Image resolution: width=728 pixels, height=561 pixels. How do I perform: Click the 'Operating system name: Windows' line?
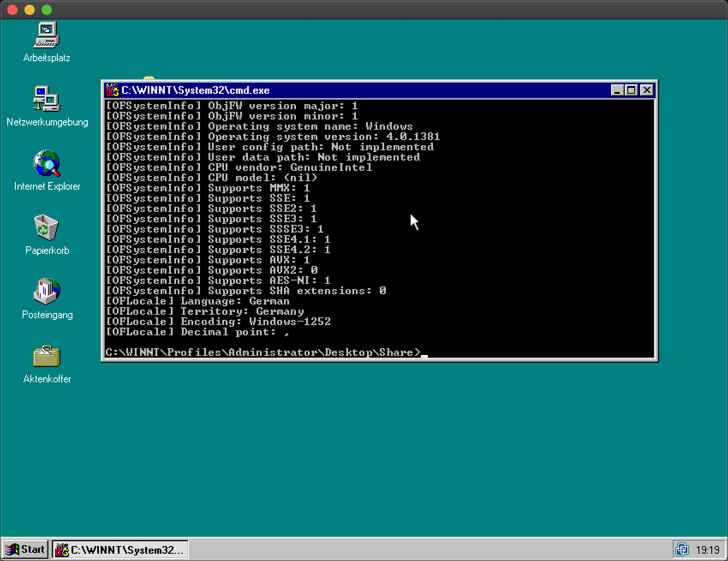point(259,126)
